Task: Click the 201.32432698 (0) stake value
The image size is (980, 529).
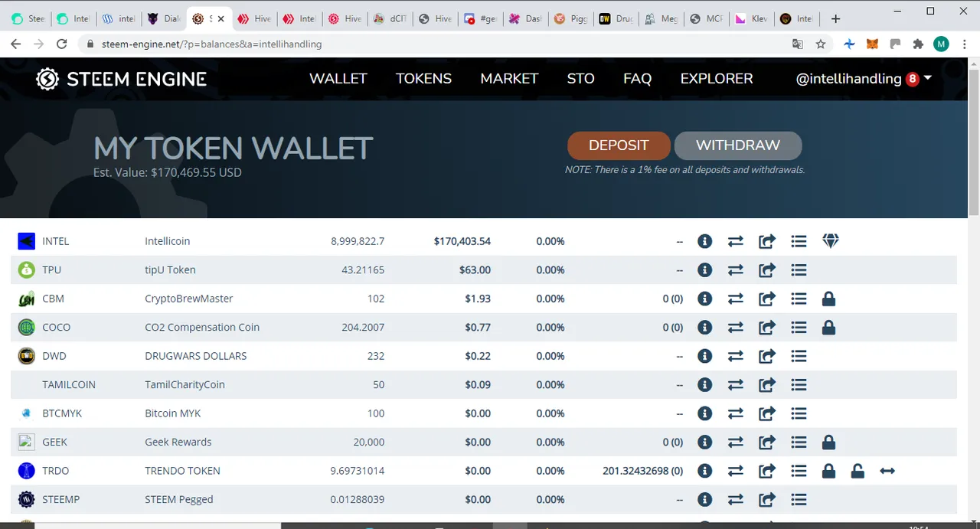Action: [x=643, y=471]
